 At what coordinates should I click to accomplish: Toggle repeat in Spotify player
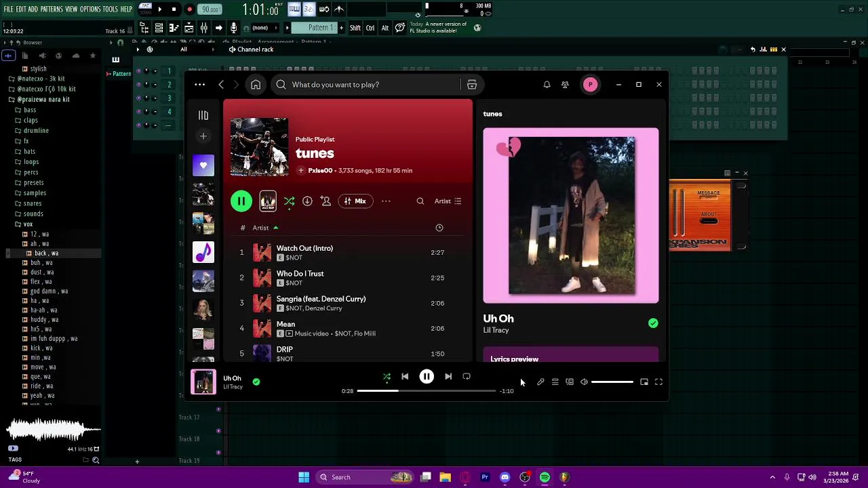pos(467,376)
